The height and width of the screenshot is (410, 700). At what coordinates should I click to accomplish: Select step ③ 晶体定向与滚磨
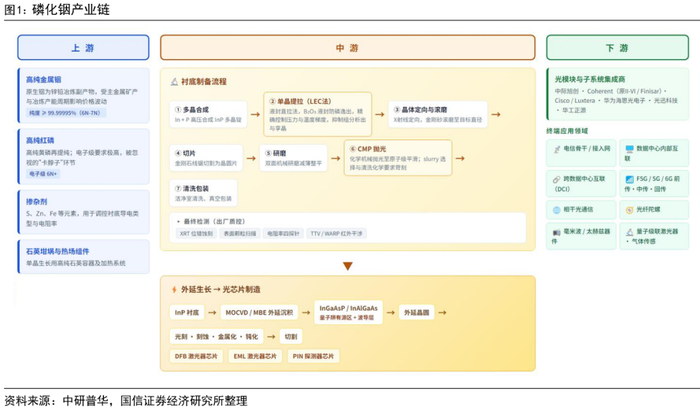438,114
